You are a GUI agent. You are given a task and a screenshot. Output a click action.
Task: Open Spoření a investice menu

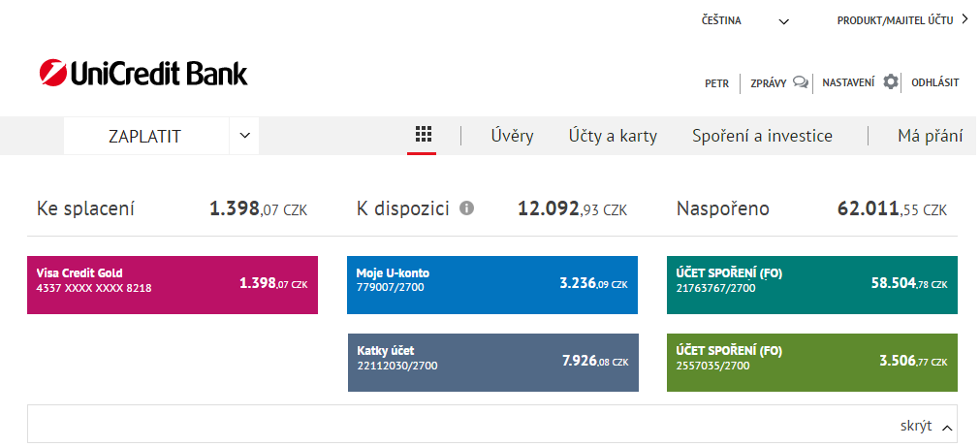(x=762, y=136)
